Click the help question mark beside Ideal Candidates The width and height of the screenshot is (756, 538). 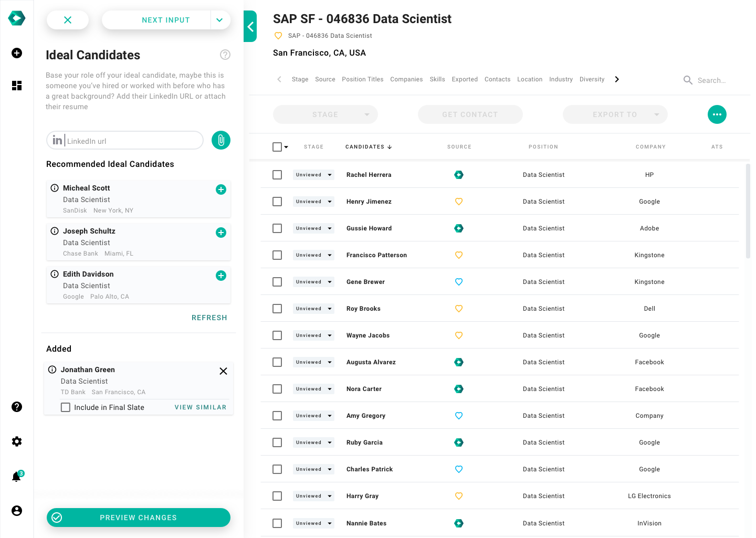(x=225, y=55)
